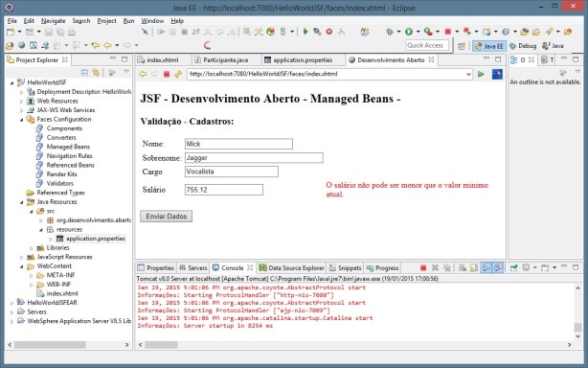Click the Debug bug icon in main toolbar
This screenshot has height=368, width=588.
pyautogui.click(x=390, y=32)
